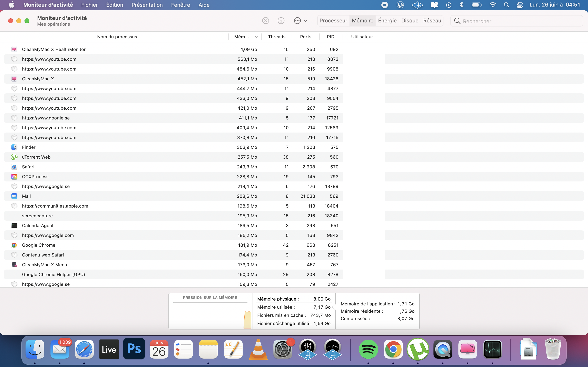Viewport: 588px width, 367px height.
Task: Sort by PID column header
Action: 331,37
